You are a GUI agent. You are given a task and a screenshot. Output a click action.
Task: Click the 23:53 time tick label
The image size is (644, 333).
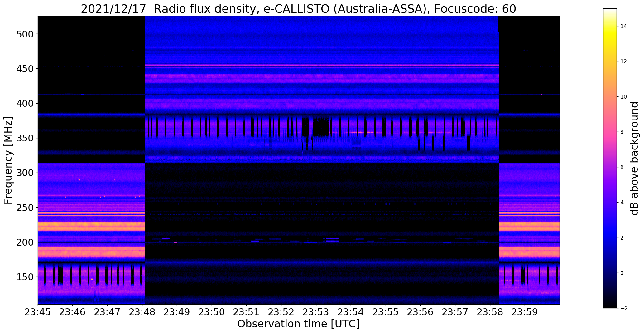coord(316,312)
